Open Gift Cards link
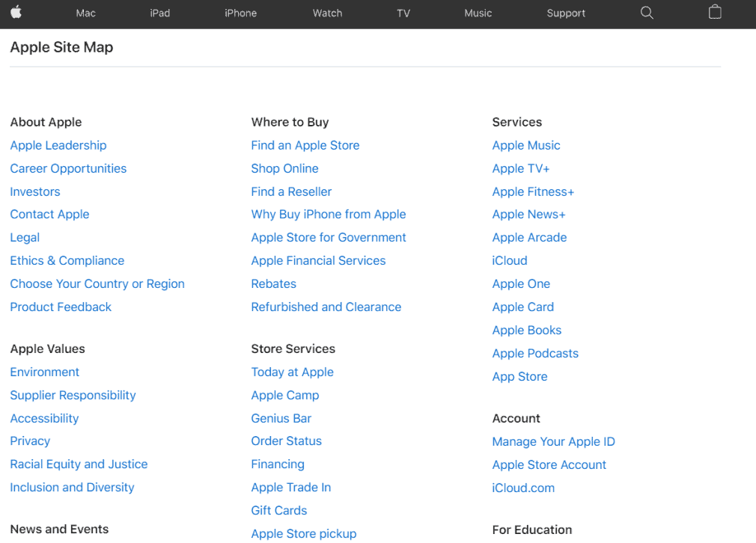 coord(279,510)
